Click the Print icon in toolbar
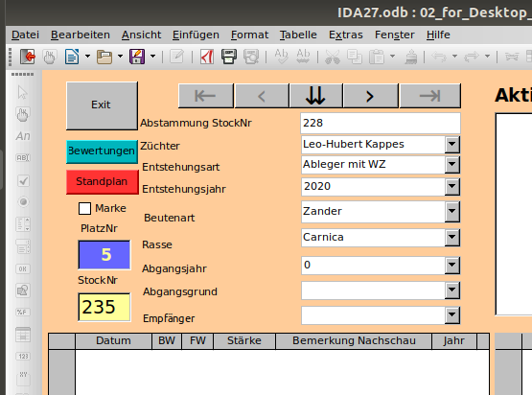This screenshot has height=395, width=532. coord(229,57)
